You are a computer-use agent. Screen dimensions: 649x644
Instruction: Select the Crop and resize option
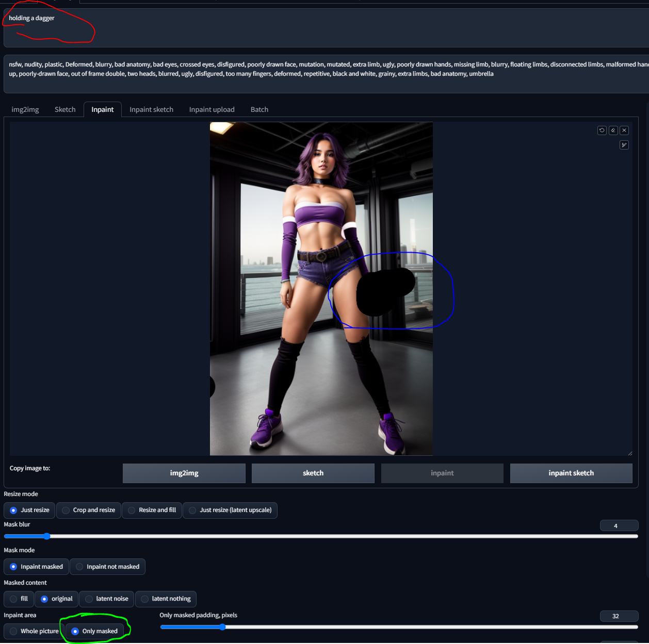click(89, 510)
